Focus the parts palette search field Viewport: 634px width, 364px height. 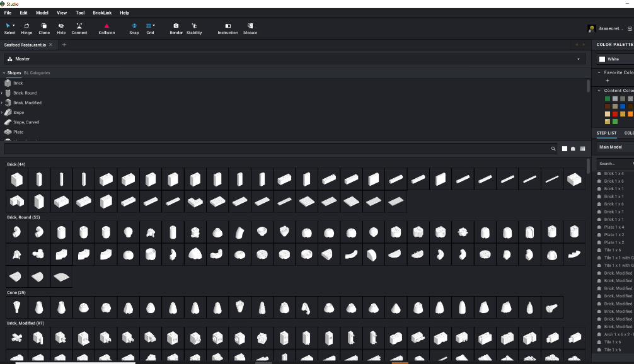tap(277, 149)
